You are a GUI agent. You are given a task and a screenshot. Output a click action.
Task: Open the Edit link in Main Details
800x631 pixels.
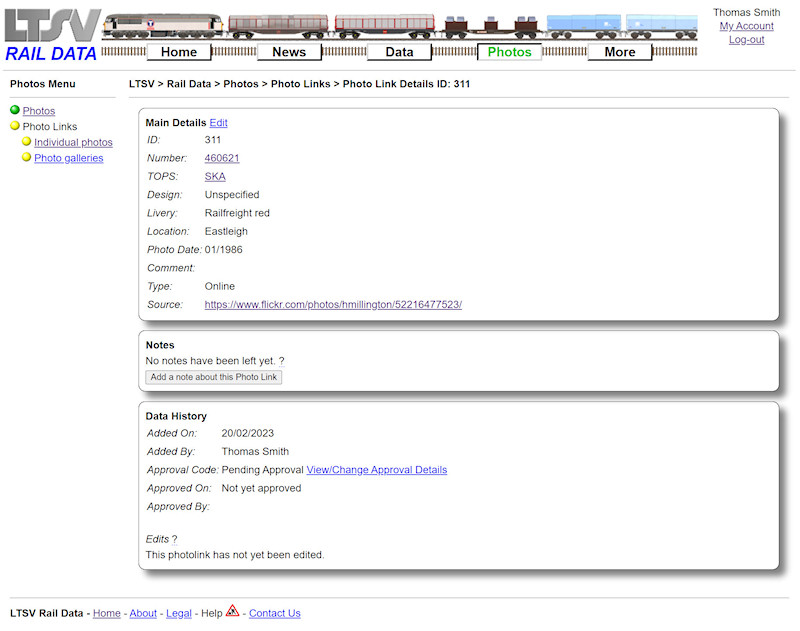[x=217, y=122]
